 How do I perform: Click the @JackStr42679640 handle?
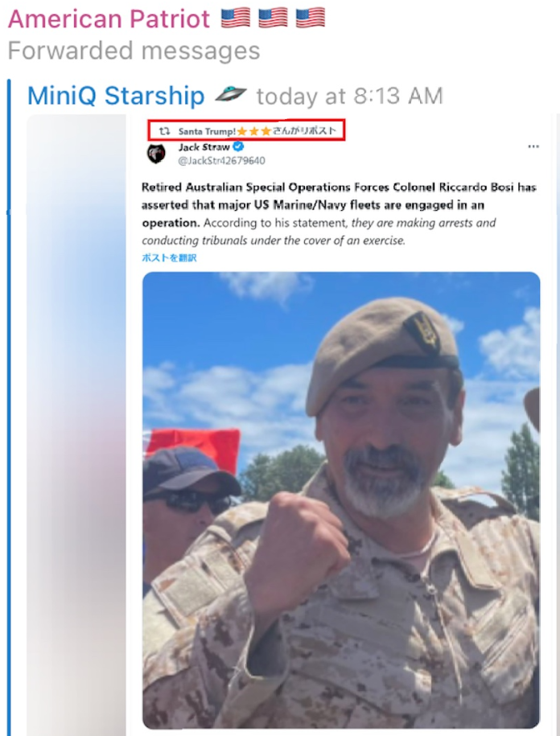coord(221,161)
